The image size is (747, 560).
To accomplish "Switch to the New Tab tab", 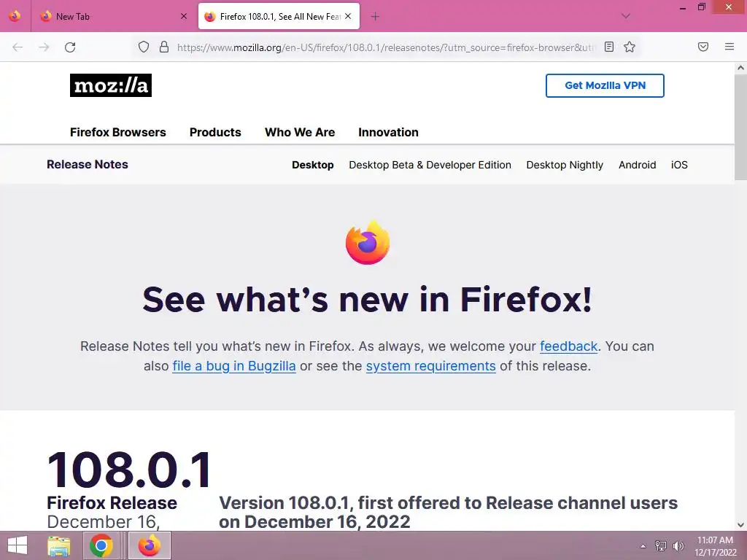I will coord(115,16).
